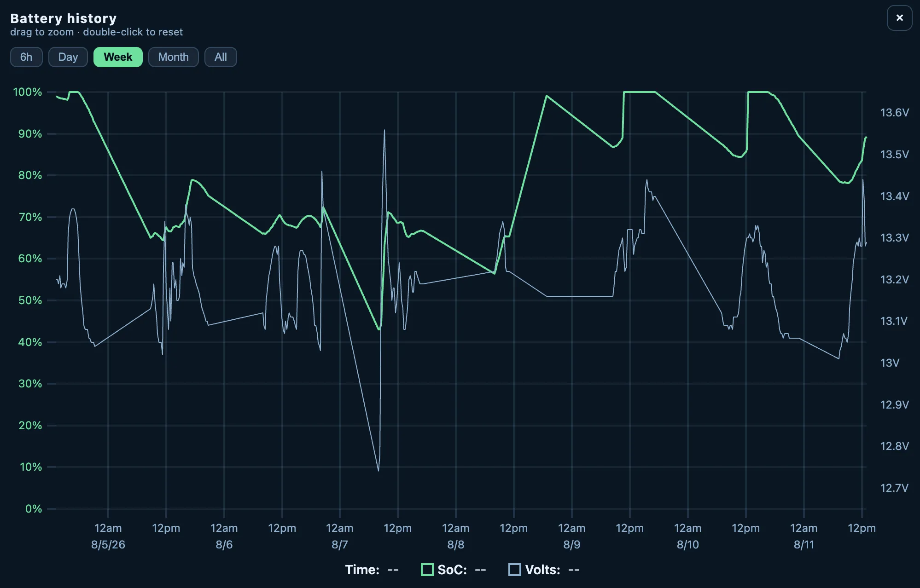This screenshot has width=920, height=588.
Task: Click the 90% axis label
Action: pos(30,134)
